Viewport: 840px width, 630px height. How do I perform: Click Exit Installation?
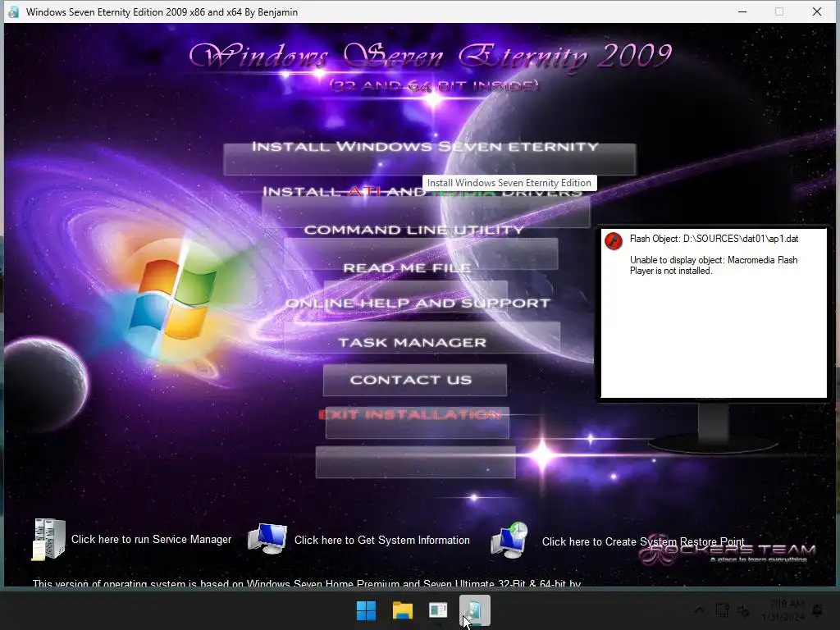[417, 423]
